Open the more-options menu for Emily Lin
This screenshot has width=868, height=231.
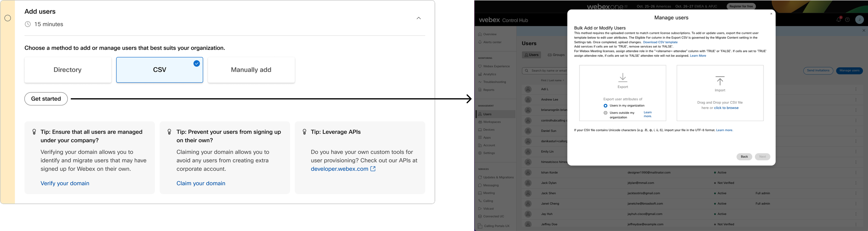tap(856, 152)
